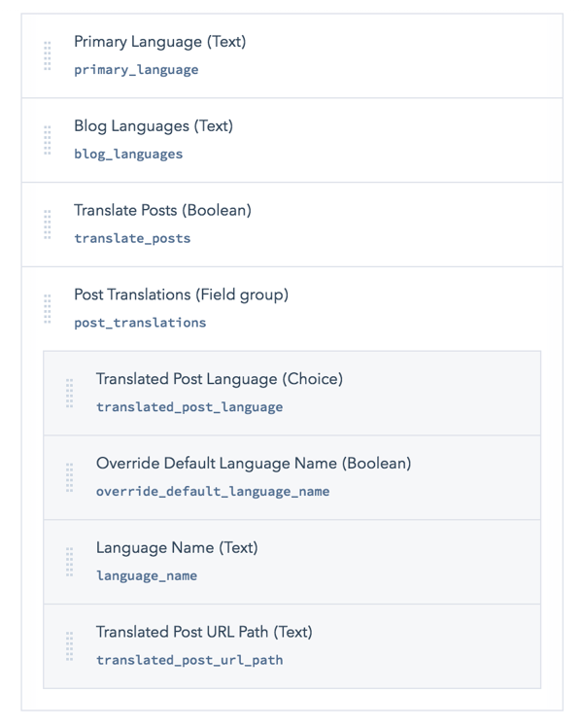Click the translated_post_url_path variable name
Screen dimensions: 583x728
pos(189,660)
